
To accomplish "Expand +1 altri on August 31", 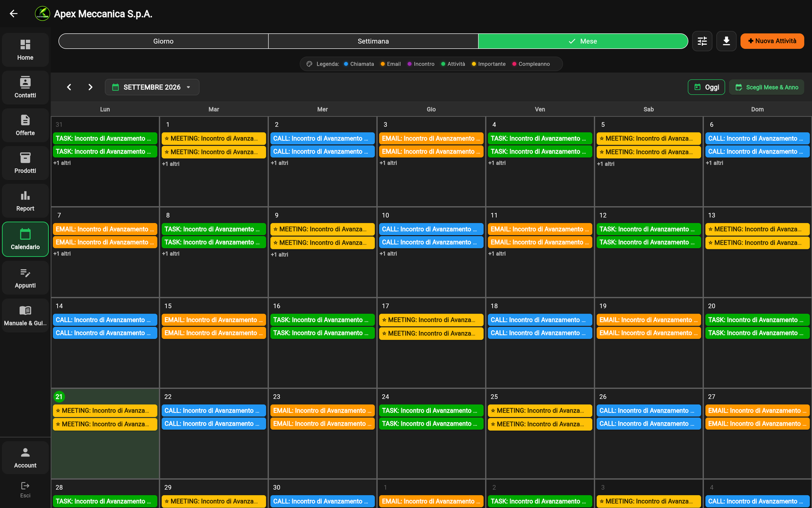I will (62, 163).
